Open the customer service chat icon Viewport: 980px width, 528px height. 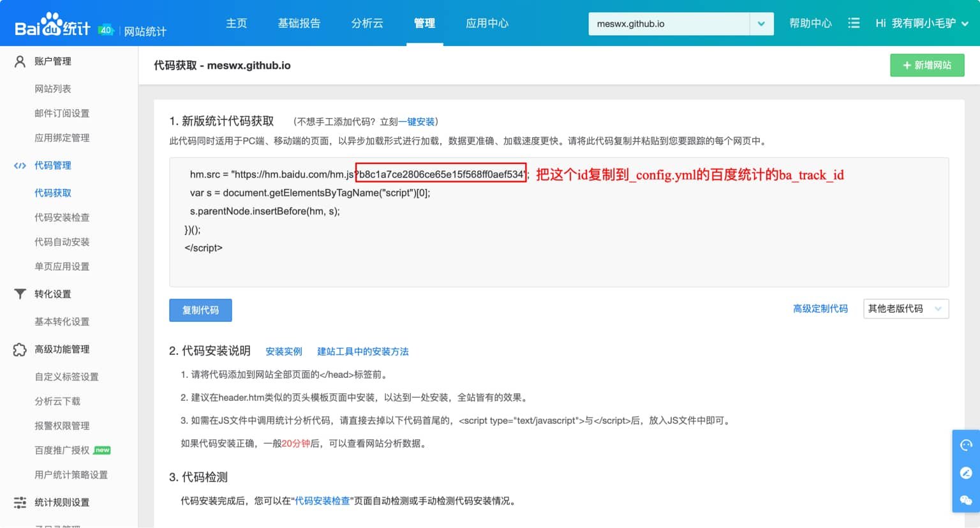(x=966, y=445)
